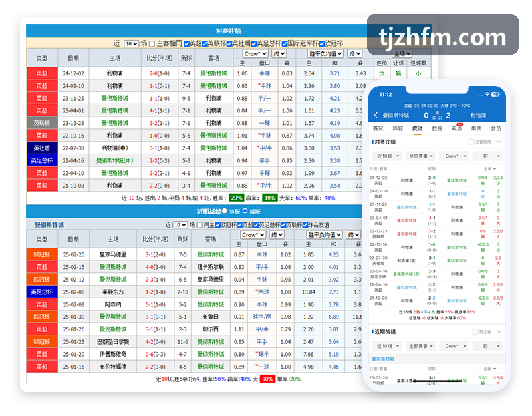Click 曼彻斯特城 home team in 23-11-25 row
This screenshot has height=416, width=532.
coord(114,98)
